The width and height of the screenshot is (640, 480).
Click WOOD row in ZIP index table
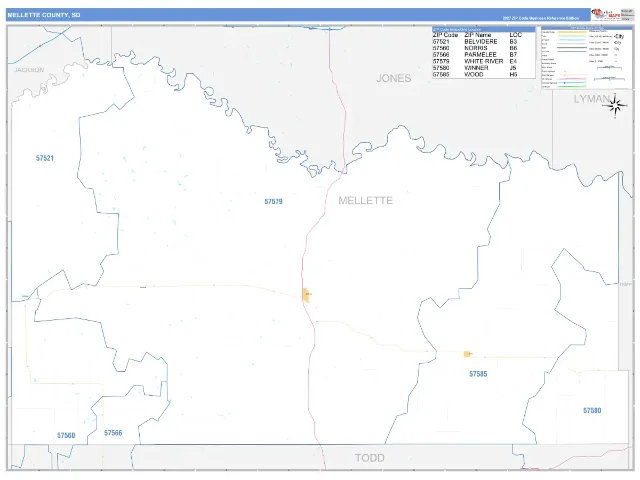pyautogui.click(x=484, y=75)
